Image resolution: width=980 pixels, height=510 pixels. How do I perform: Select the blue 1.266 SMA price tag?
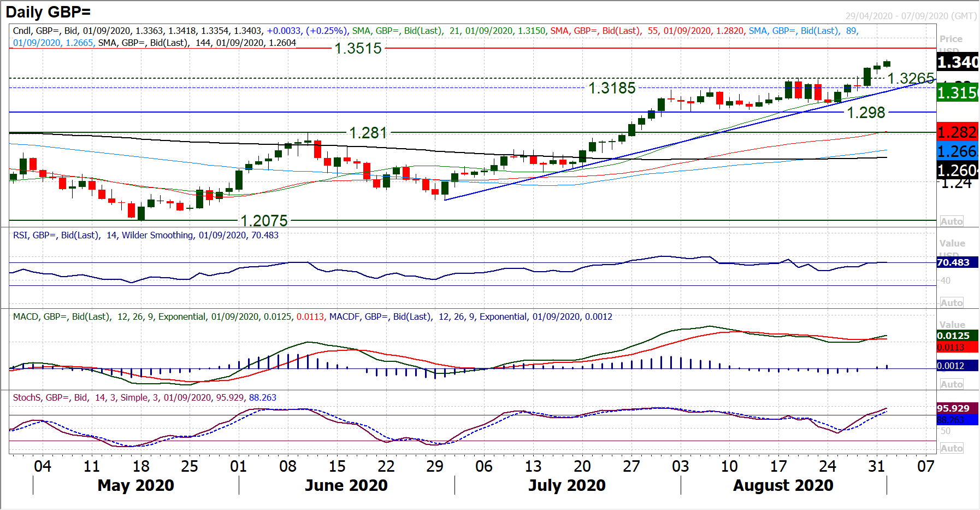(957, 151)
